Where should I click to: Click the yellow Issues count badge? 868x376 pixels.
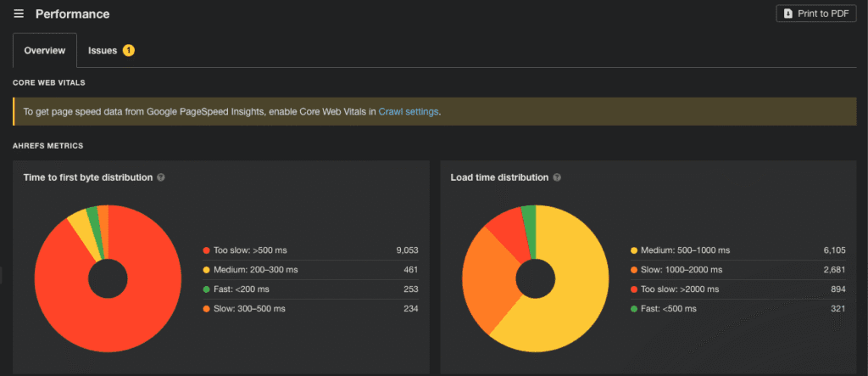[x=128, y=51]
